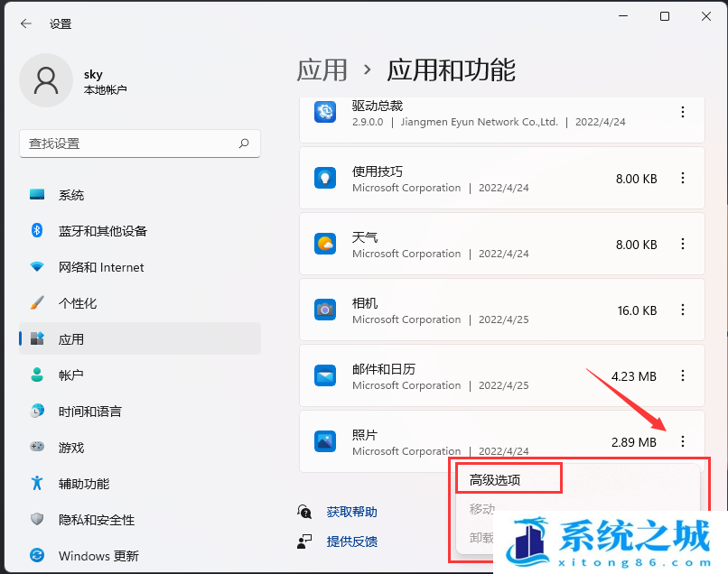Click the 时间和语言 globe clock icon

pyautogui.click(x=37, y=411)
